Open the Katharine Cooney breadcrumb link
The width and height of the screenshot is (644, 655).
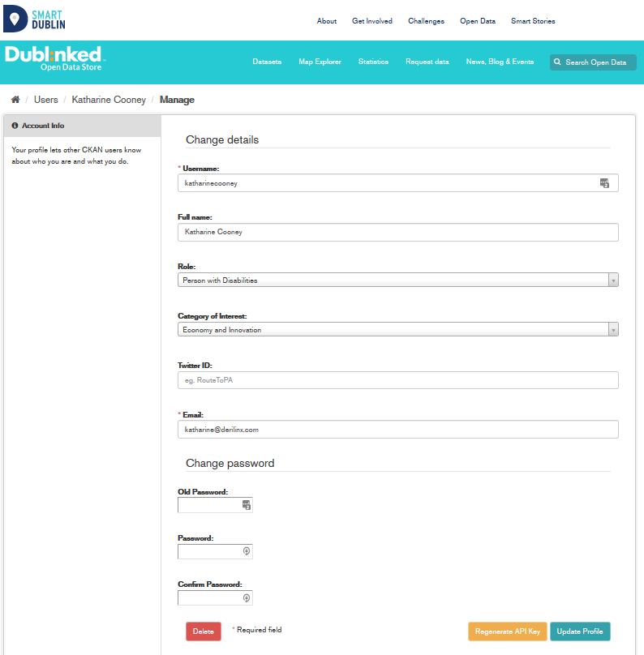pyautogui.click(x=109, y=100)
